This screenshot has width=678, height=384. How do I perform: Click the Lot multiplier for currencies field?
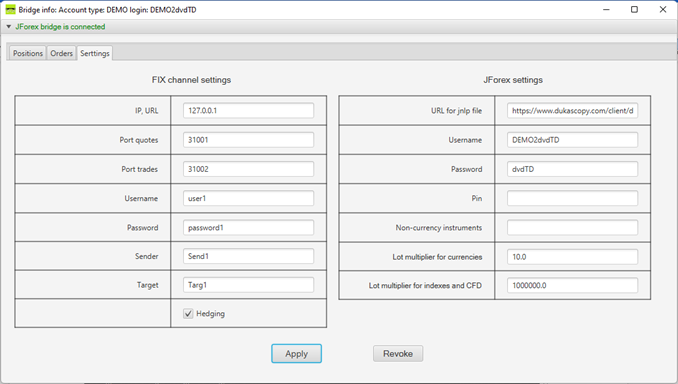tap(572, 257)
